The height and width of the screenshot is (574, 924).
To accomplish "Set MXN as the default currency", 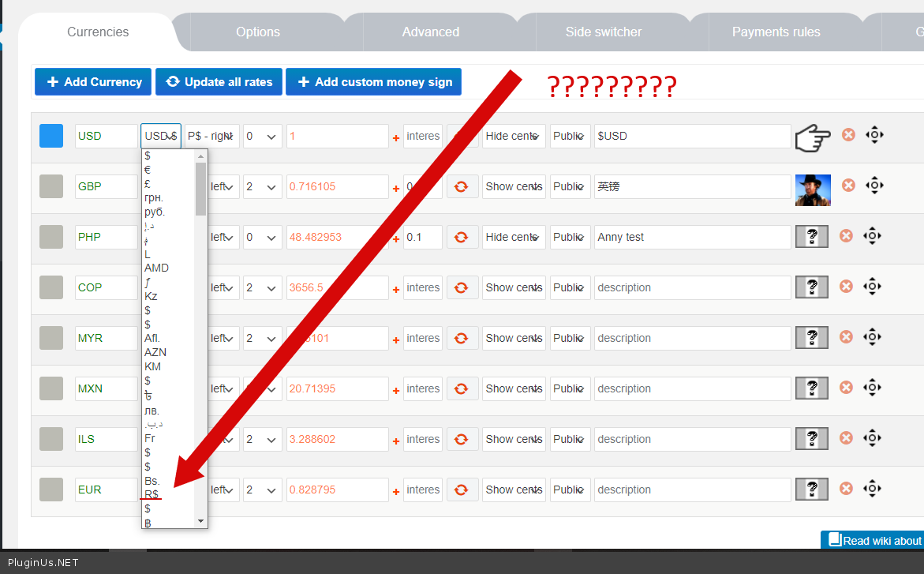I will point(51,388).
